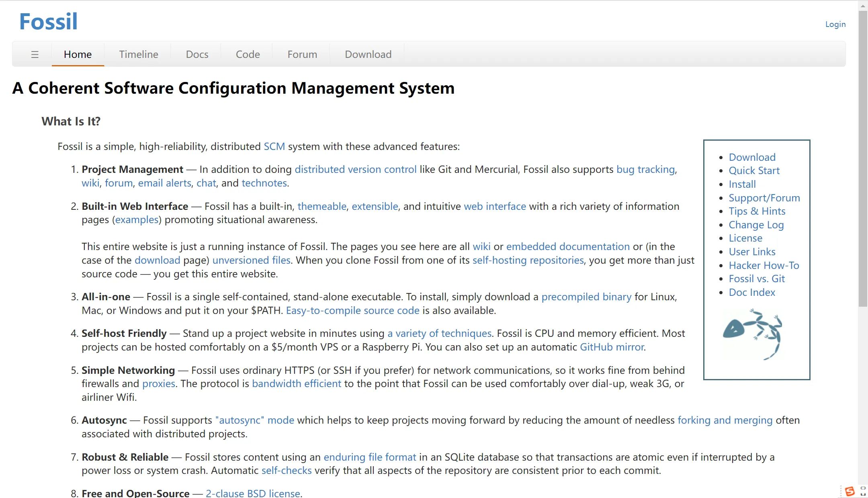This screenshot has width=868, height=498.
Task: Click the self-checks link
Action: coord(287,470)
